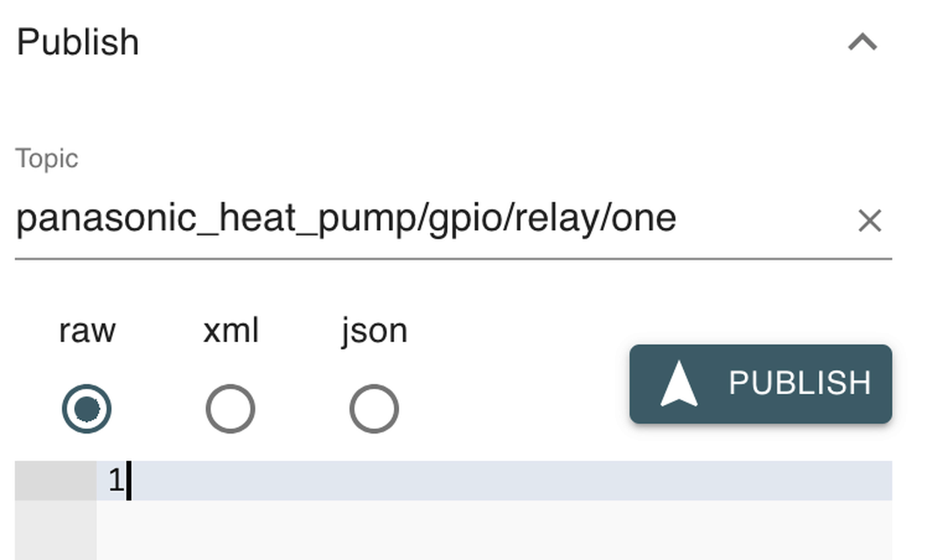
Task: Click the navigation arrow icon on the Publish button
Action: tap(678, 384)
